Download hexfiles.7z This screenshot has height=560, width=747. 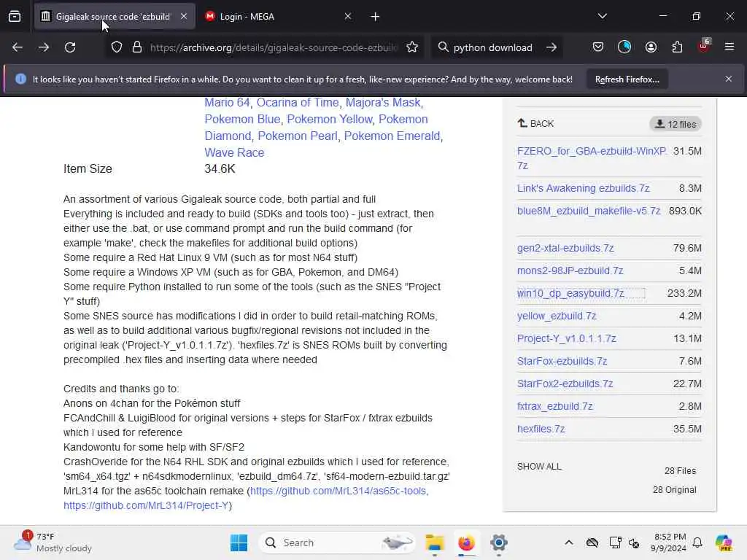tap(541, 429)
